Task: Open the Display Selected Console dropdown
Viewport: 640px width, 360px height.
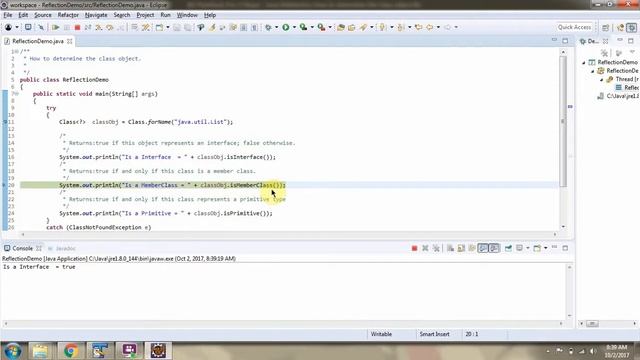Action: click(x=528, y=248)
